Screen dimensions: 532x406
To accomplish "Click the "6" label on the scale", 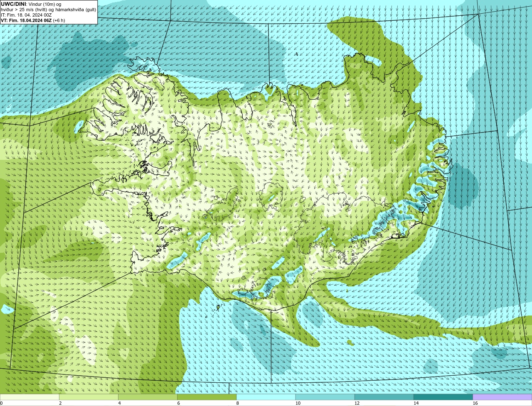I will click(x=178, y=403).
